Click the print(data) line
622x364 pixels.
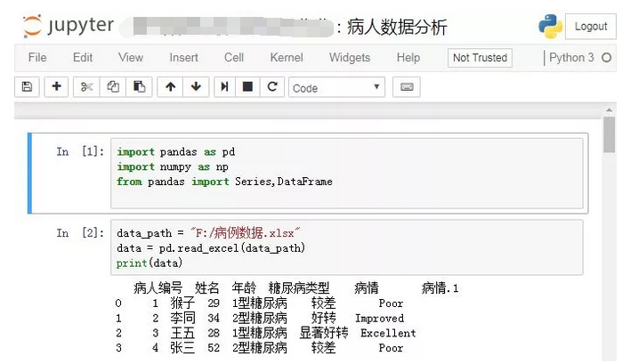(x=149, y=263)
